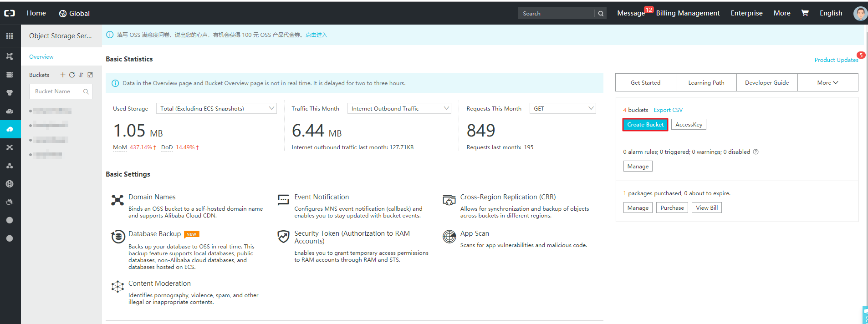Screen dimensions: 868x324
Task: Click the Export CSV link
Action: (668, 110)
